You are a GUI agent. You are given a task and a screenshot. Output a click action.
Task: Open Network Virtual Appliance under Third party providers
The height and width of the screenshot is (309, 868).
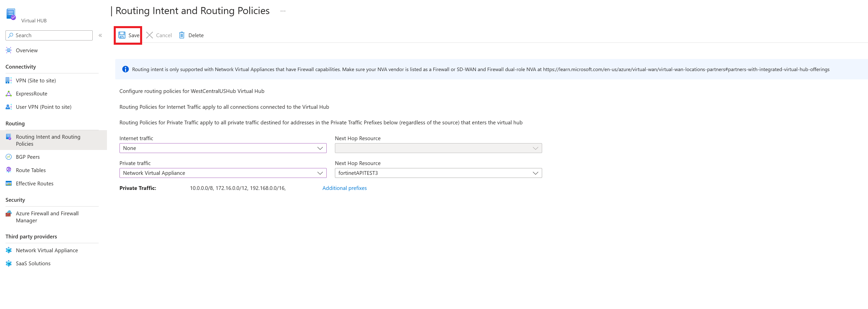coord(47,250)
